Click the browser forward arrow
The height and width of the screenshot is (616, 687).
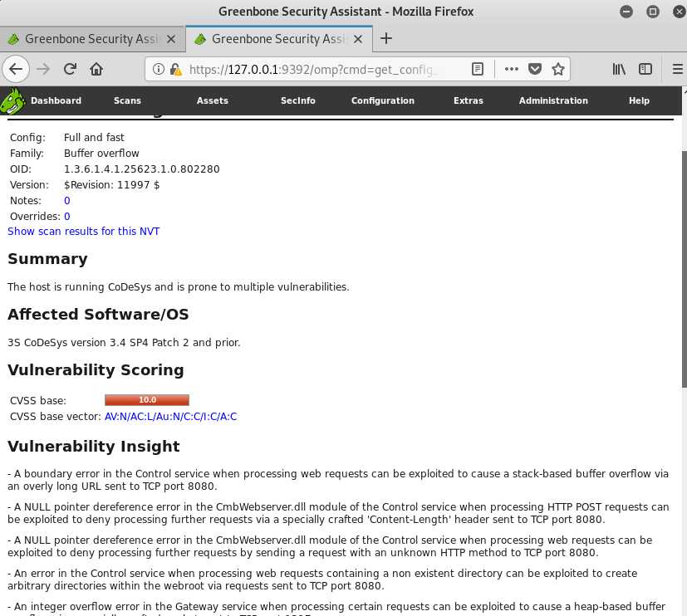(x=43, y=69)
